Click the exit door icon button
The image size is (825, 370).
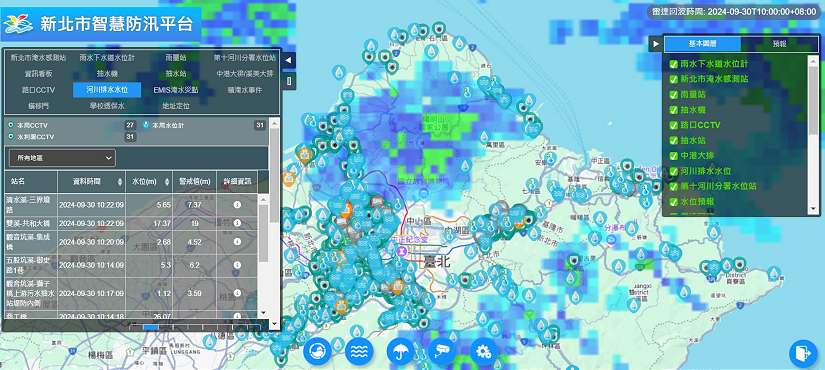(803, 353)
